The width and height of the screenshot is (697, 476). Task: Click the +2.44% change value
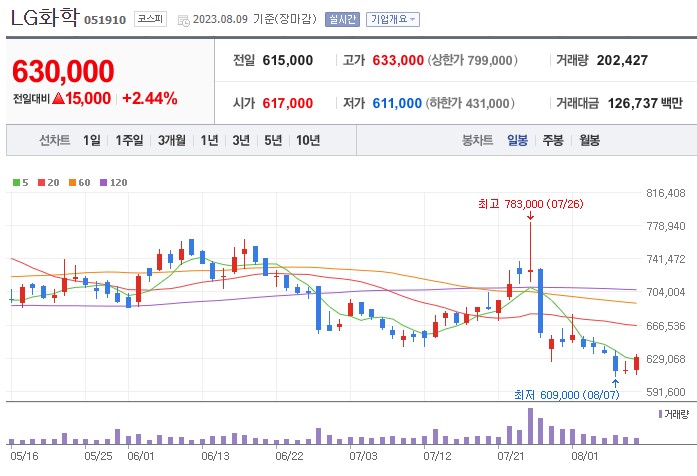150,98
